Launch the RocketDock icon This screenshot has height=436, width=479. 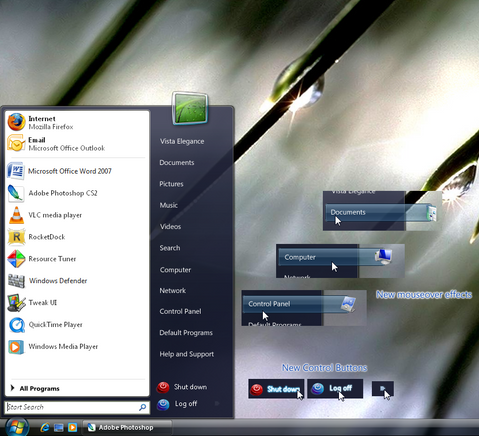click(x=16, y=237)
